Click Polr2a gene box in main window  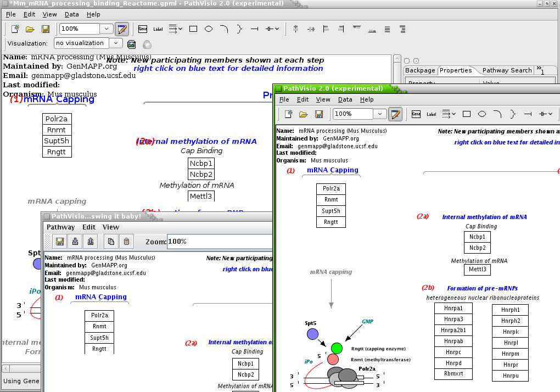pos(57,119)
